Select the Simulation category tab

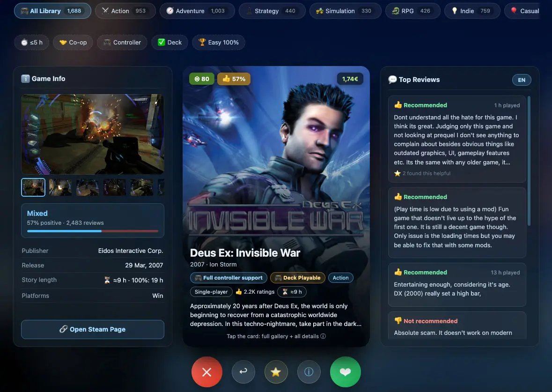[346, 11]
